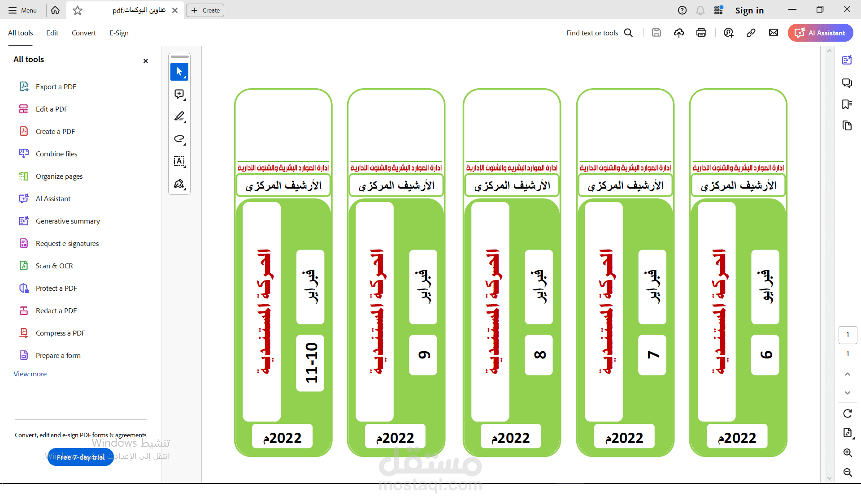
Task: Select Edit a PDF tool
Action: click(43, 109)
